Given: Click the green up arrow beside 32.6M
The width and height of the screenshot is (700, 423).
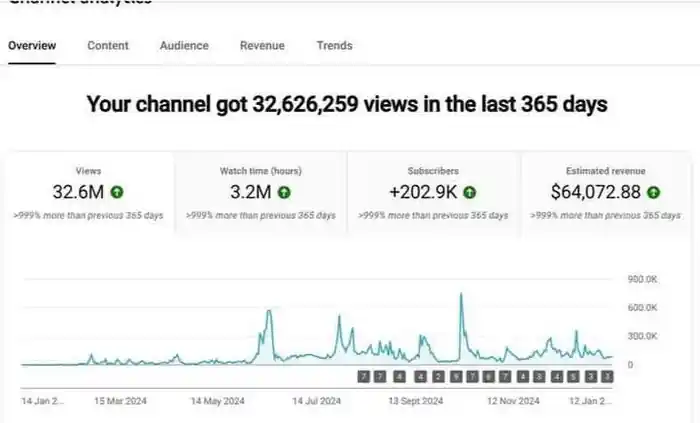Looking at the screenshot, I should 117,192.
